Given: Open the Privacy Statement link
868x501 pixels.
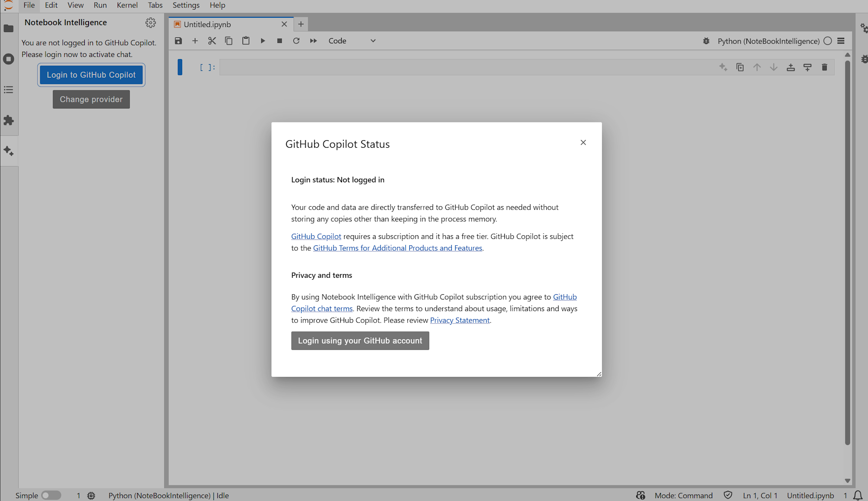Looking at the screenshot, I should 460,320.
